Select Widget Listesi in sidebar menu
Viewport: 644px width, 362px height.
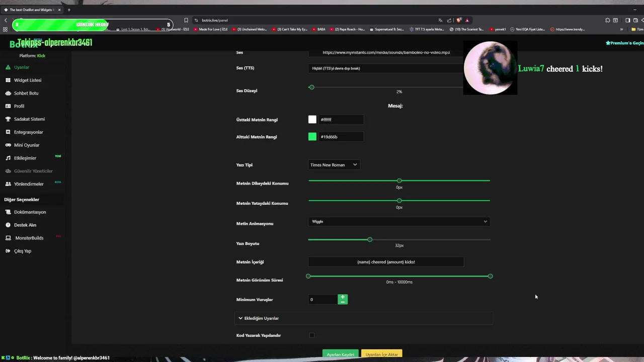click(28, 80)
